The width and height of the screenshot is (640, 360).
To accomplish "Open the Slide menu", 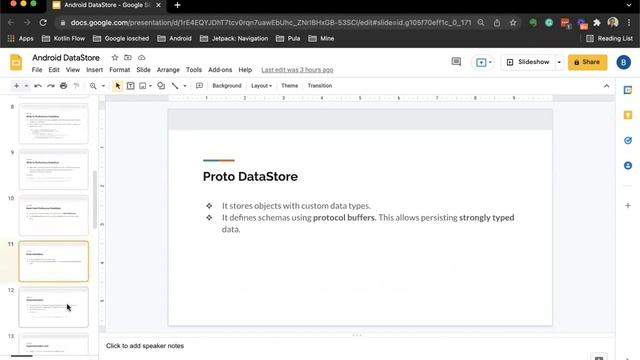I will click(x=143, y=70).
